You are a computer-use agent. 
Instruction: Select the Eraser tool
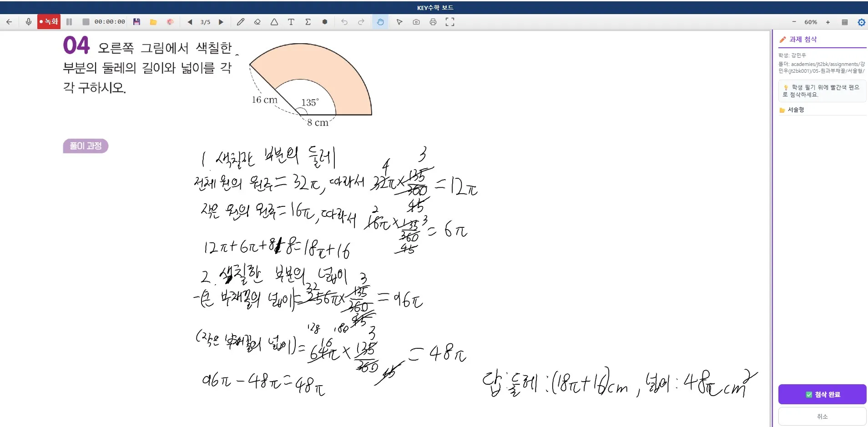pos(257,22)
